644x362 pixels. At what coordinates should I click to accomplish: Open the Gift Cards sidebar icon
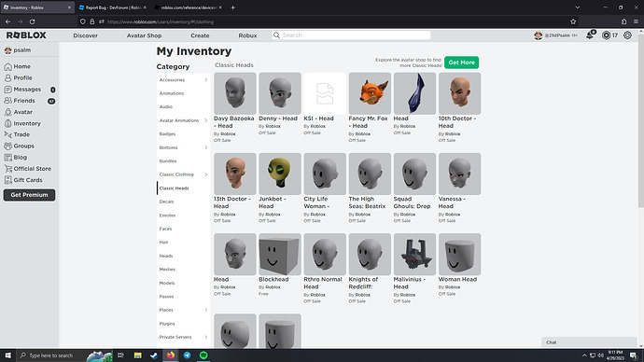tap(7, 180)
